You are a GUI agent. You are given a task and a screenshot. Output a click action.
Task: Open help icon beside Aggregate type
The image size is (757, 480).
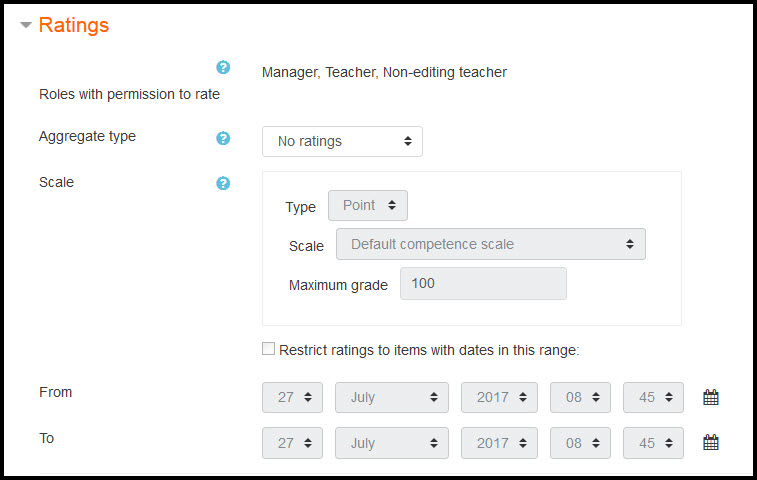[223, 138]
